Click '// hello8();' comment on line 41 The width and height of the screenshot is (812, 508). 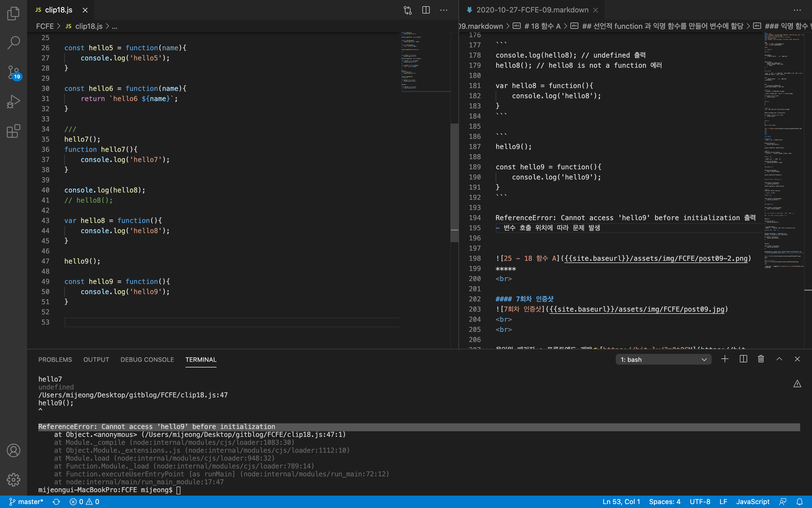click(x=89, y=200)
